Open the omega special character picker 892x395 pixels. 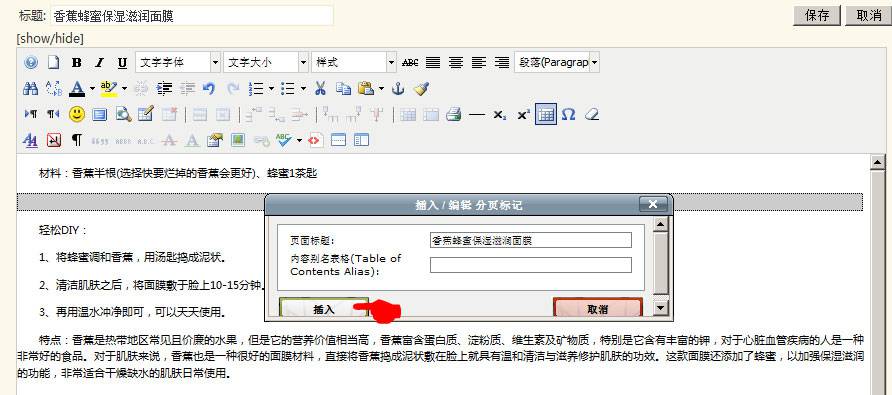(568, 114)
